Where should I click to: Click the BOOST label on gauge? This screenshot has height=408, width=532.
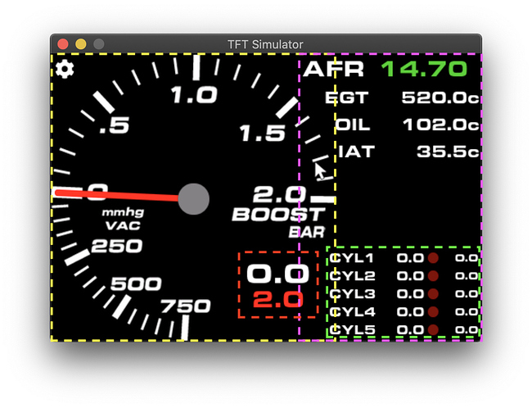(278, 215)
